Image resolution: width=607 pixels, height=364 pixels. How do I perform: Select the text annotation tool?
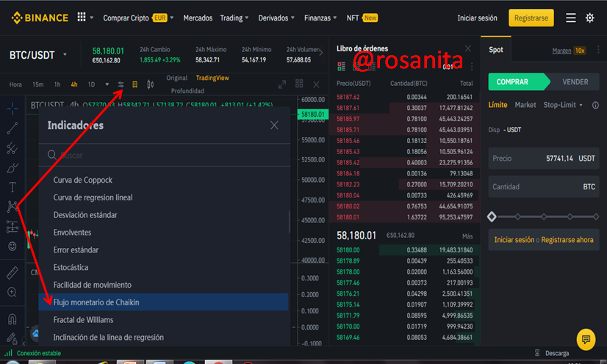(x=12, y=187)
